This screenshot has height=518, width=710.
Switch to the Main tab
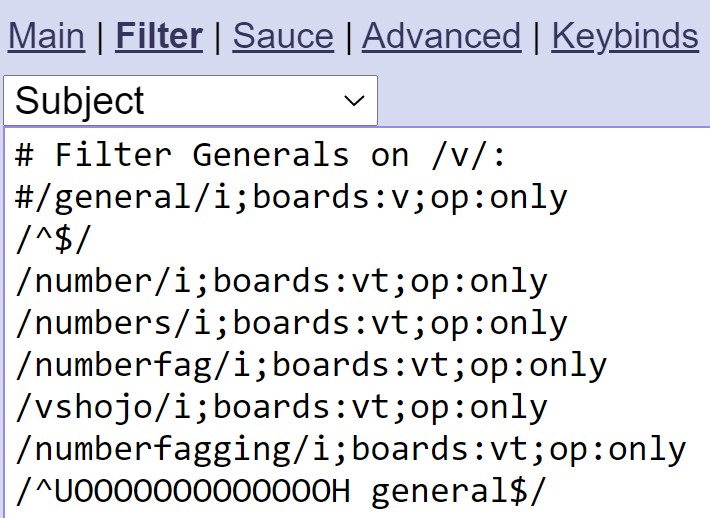click(46, 37)
